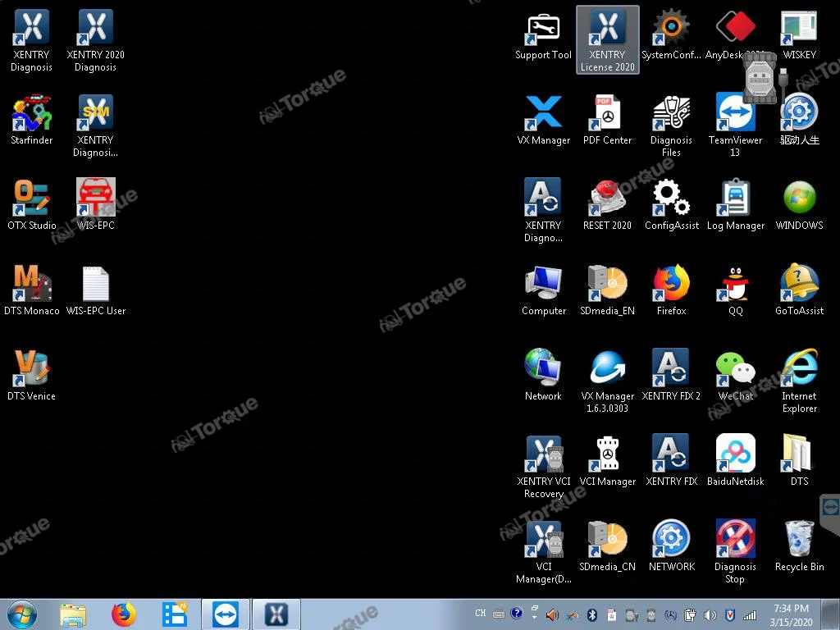This screenshot has height=630, width=840.
Task: Click Bluetooth tray icon
Action: 592,615
